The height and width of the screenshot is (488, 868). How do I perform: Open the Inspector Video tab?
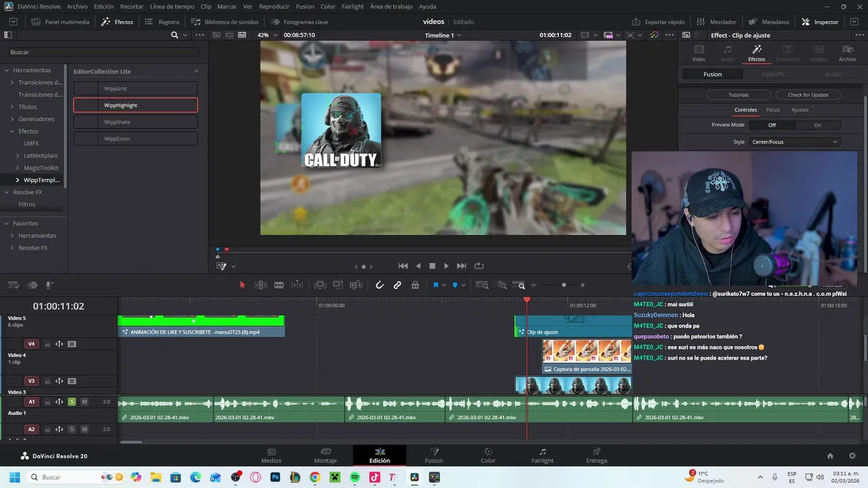(698, 53)
